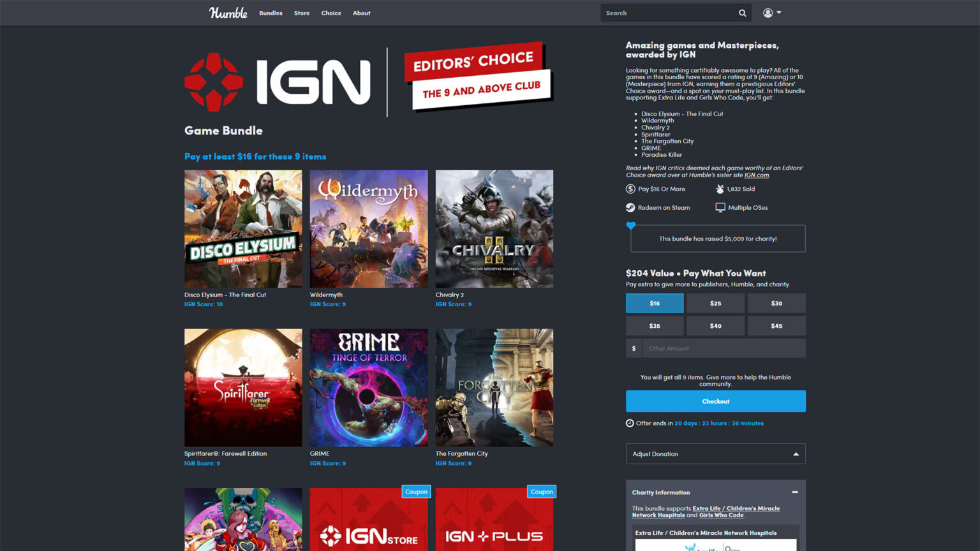
Task: Click the Pay $16 Or More coin icon
Action: (x=630, y=189)
